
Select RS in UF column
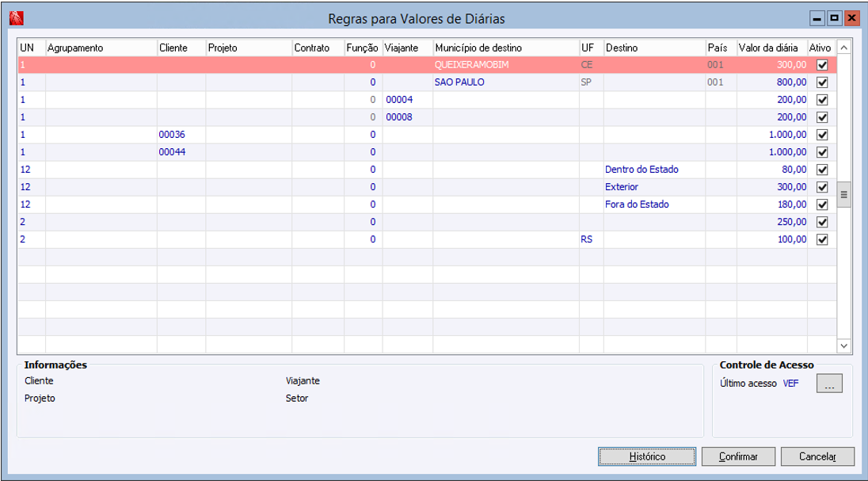click(592, 239)
